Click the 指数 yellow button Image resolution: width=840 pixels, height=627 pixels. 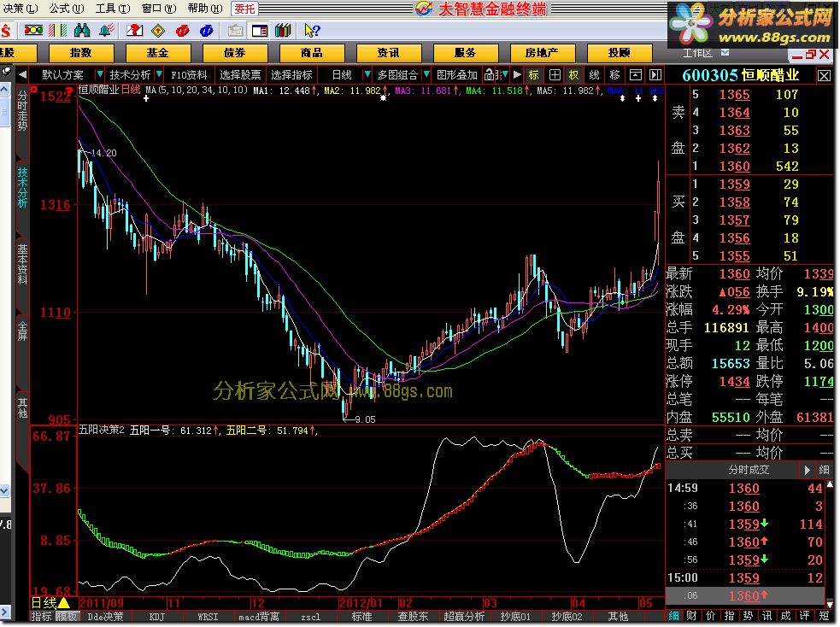(81, 53)
